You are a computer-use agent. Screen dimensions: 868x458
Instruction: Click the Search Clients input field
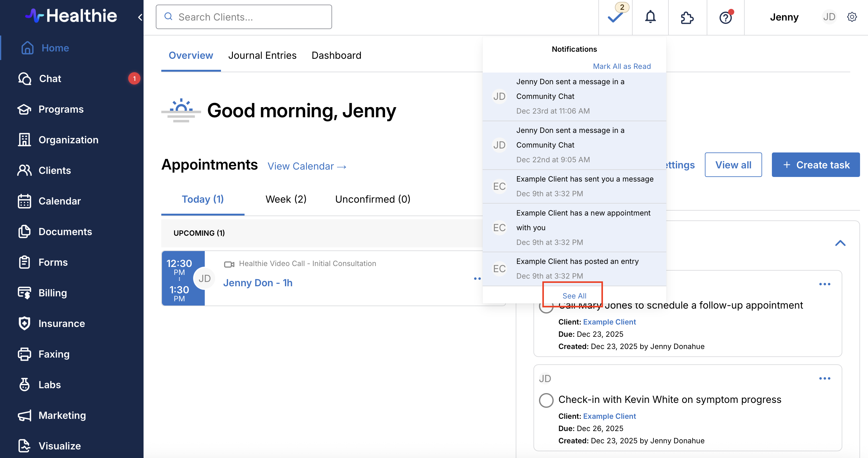(x=244, y=17)
